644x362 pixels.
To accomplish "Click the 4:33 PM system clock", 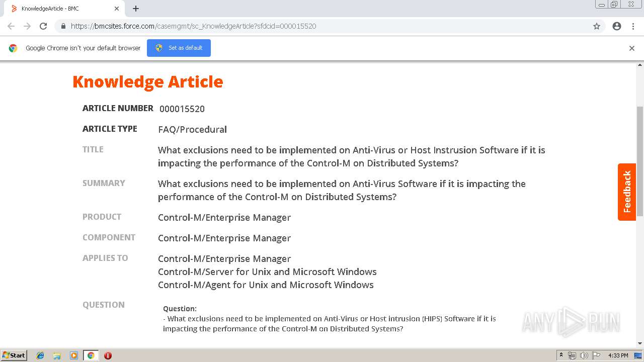I will (x=618, y=355).
